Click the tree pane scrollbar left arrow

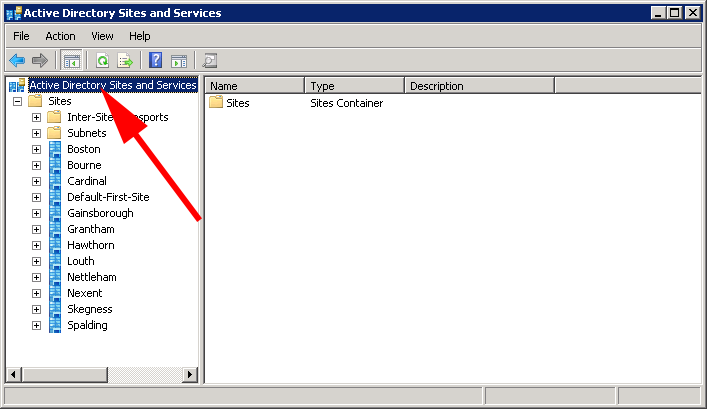[14, 374]
